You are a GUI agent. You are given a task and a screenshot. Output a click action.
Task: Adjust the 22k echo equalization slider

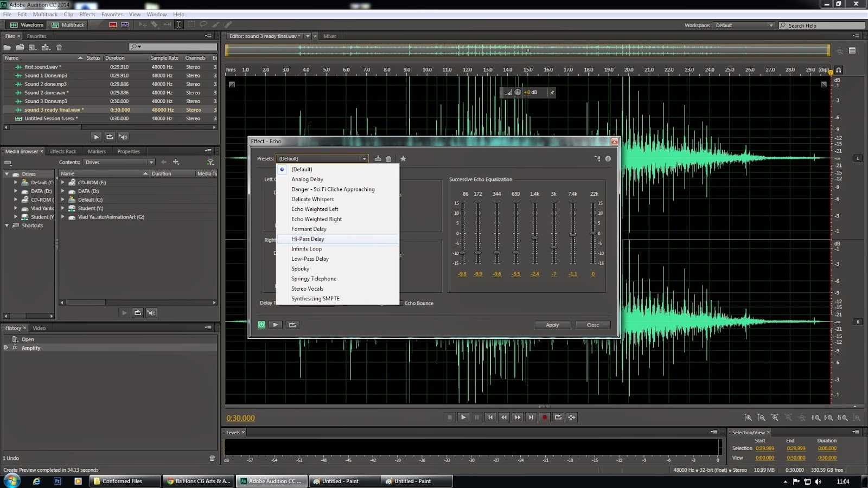click(593, 233)
